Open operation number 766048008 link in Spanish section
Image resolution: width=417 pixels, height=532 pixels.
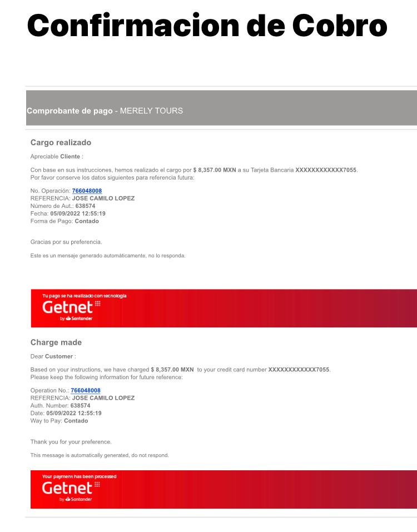87,191
